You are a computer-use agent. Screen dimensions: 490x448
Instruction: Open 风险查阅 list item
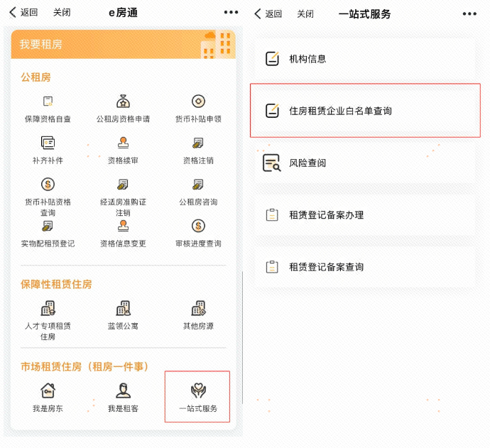(365, 163)
